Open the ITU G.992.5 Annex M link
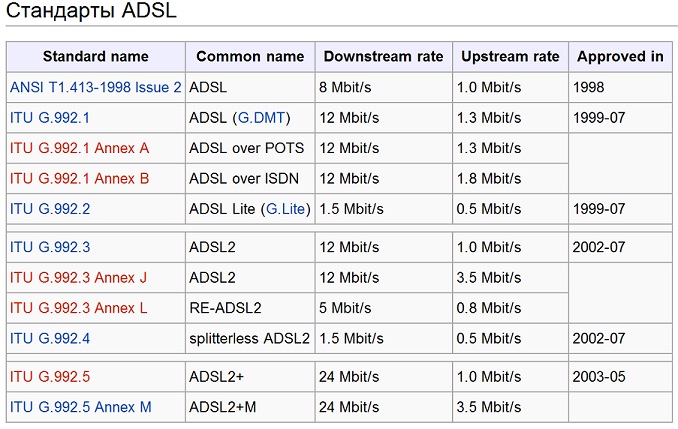The width and height of the screenshot is (678, 429). click(80, 407)
